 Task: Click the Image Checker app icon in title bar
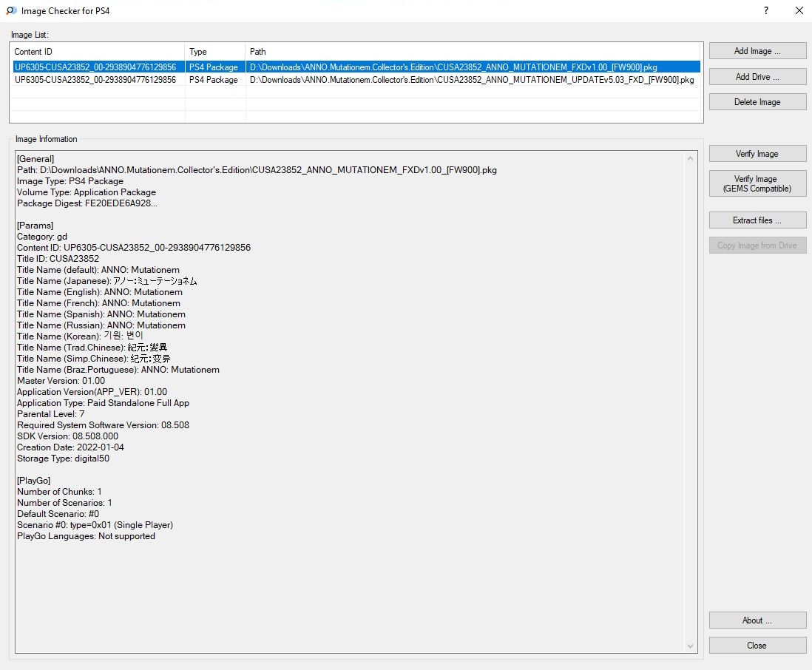[11, 11]
